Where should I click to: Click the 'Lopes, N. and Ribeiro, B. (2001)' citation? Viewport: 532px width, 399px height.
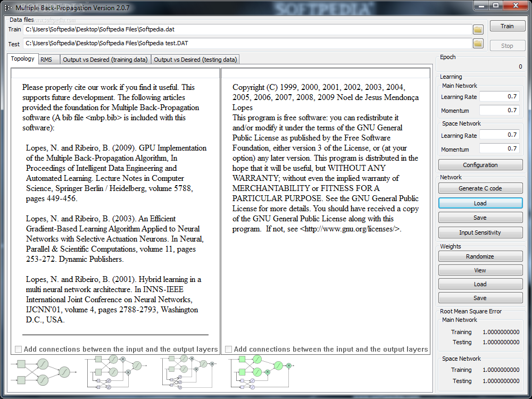tap(114, 300)
